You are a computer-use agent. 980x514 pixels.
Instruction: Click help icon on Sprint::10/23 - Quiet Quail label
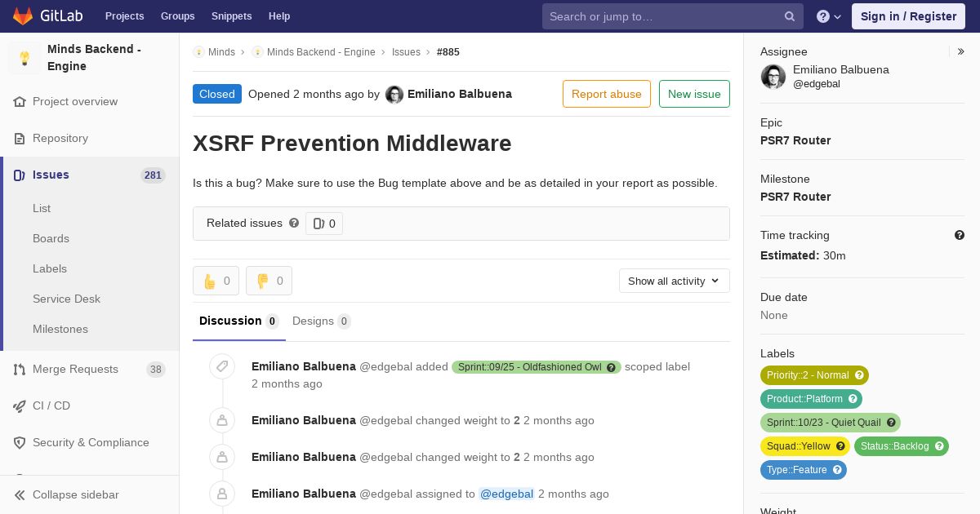tap(891, 423)
